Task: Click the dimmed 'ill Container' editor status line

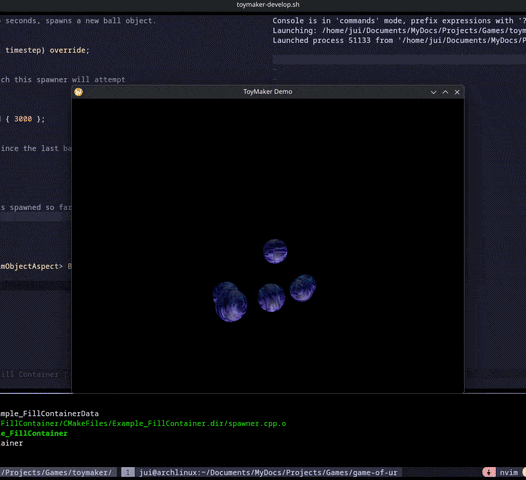Action: point(34,374)
